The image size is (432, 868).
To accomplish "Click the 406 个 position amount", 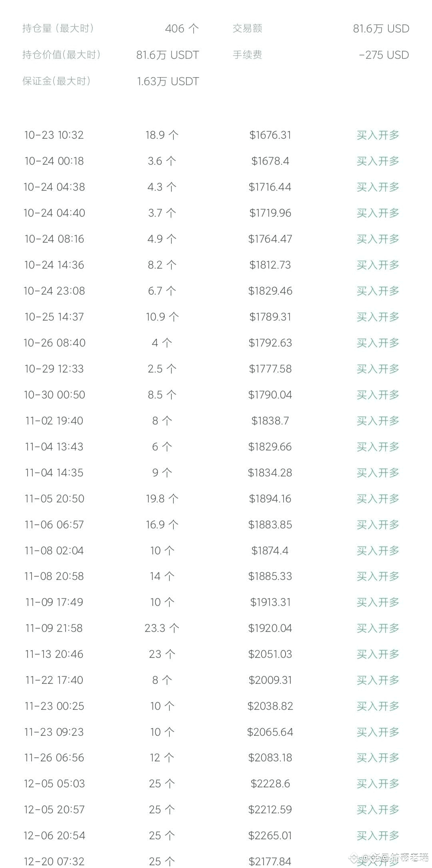I will click(182, 28).
